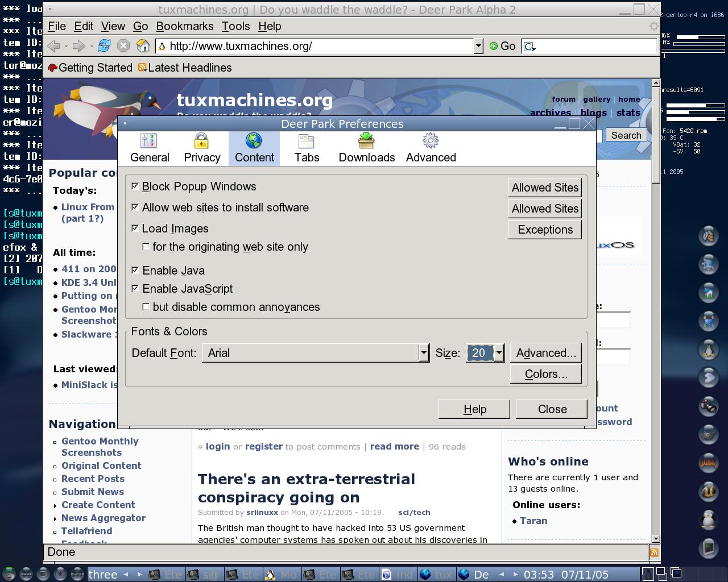Open the search engine selector dropdown
728x582 pixels.
pos(530,47)
